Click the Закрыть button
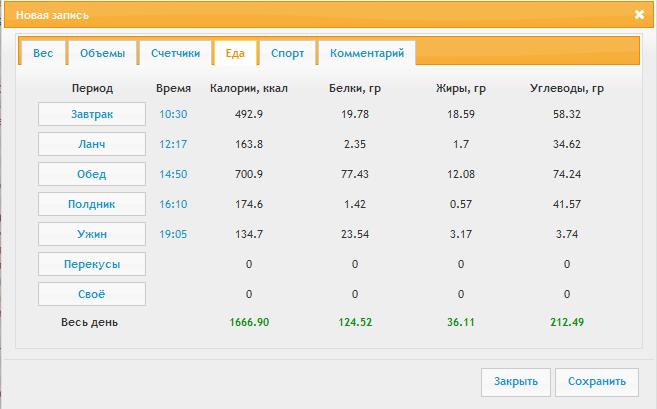The height and width of the screenshot is (409, 657). pos(515,382)
